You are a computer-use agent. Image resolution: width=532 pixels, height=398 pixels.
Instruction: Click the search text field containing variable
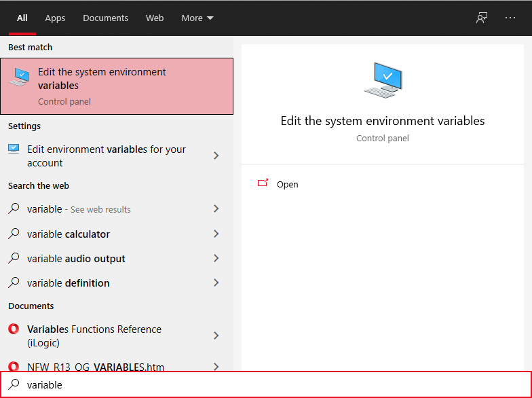click(x=271, y=384)
